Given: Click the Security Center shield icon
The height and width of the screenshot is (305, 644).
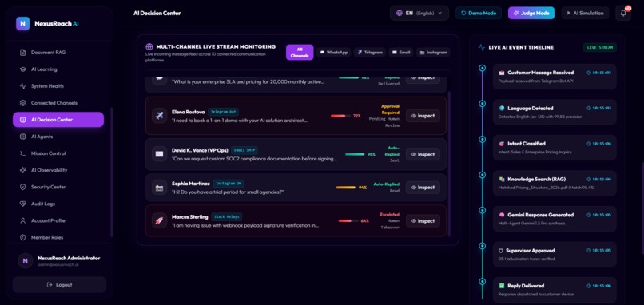Looking at the screenshot, I should [23, 187].
